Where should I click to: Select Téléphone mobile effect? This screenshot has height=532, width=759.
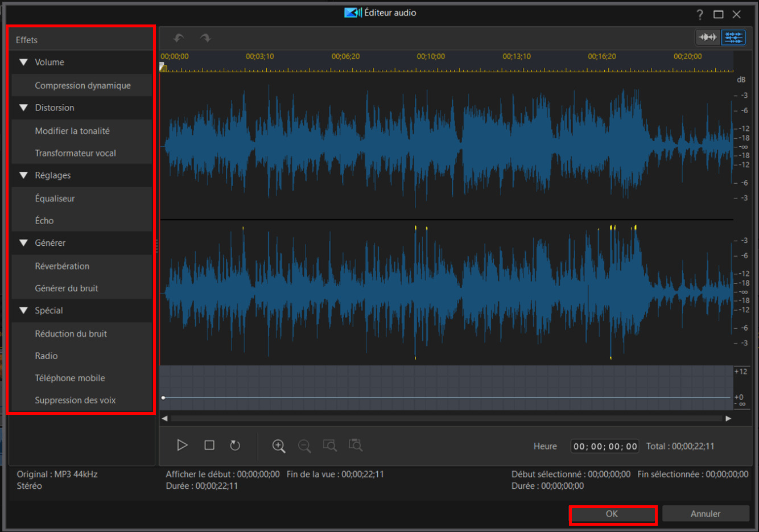pyautogui.click(x=82, y=378)
